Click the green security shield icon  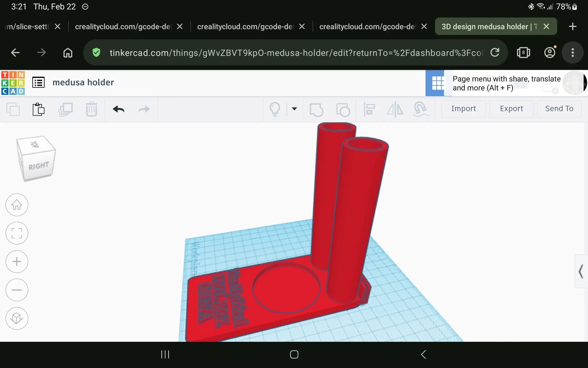click(x=96, y=53)
